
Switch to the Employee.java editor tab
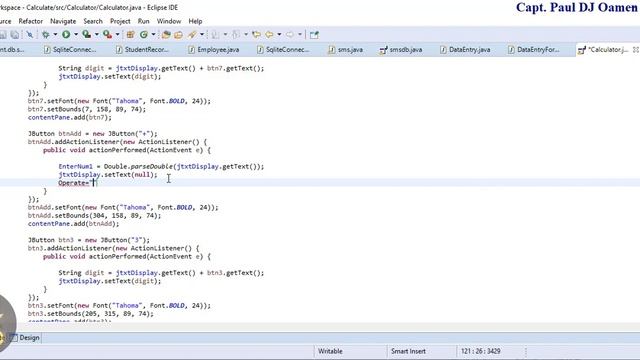[x=213, y=50]
